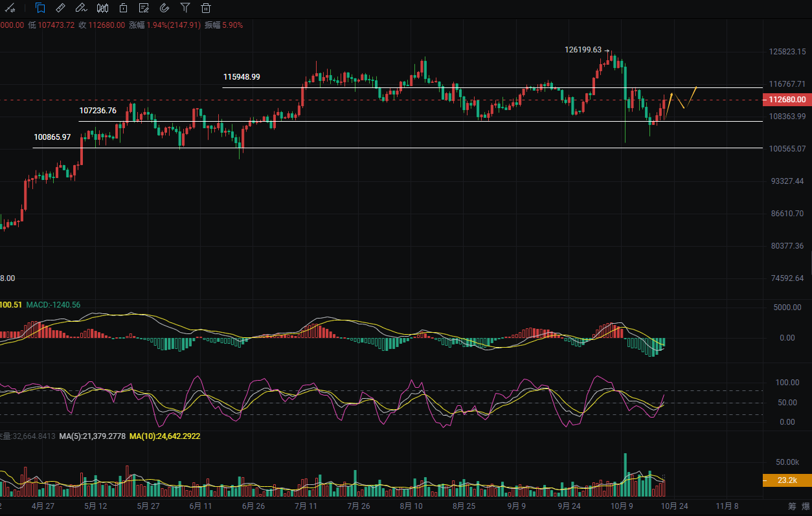Click the blue bookmark flag tool
The height and width of the screenshot is (516, 812).
click(x=40, y=8)
